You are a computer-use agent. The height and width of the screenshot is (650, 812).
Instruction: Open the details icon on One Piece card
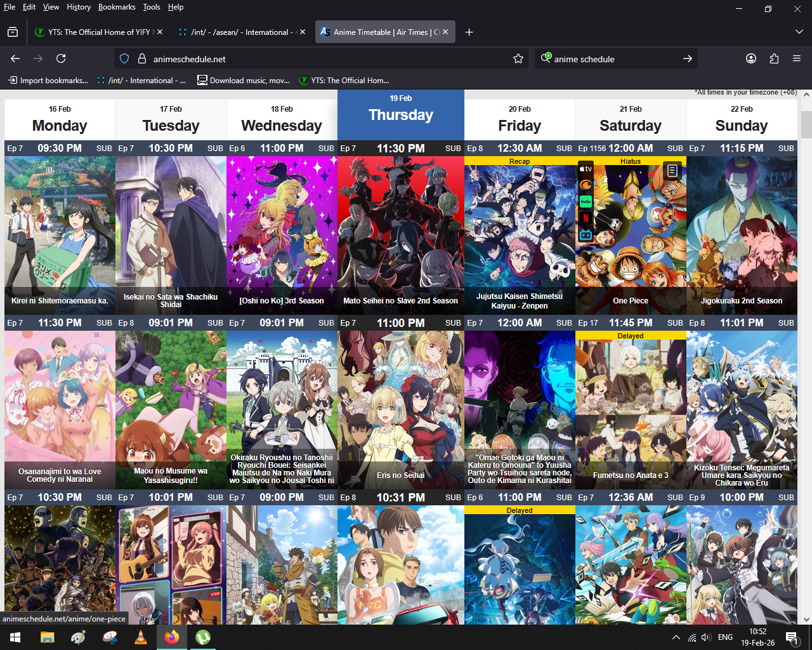(672, 170)
